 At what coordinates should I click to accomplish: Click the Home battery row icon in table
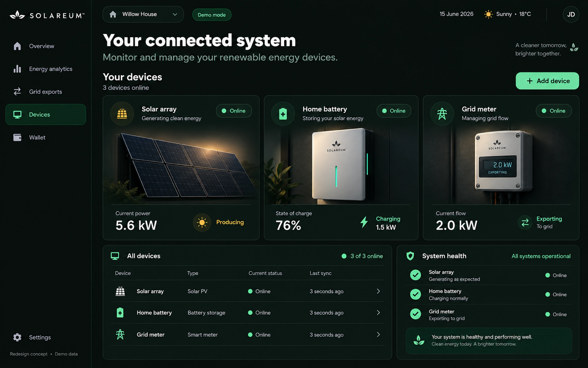pos(120,313)
